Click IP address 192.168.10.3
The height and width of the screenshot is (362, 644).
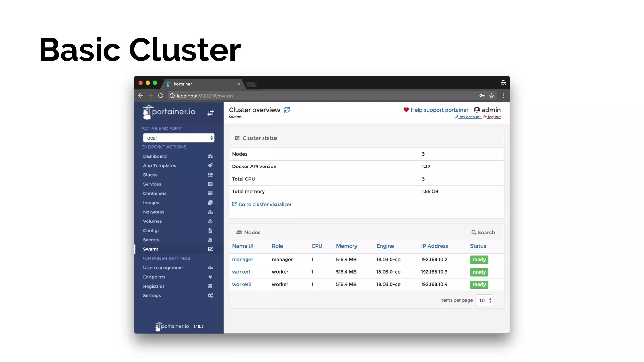[x=434, y=272]
